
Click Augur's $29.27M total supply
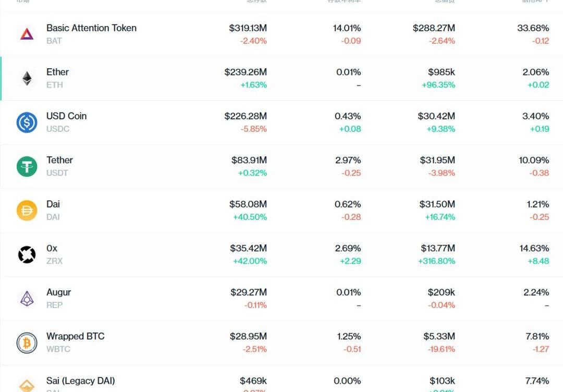(249, 292)
